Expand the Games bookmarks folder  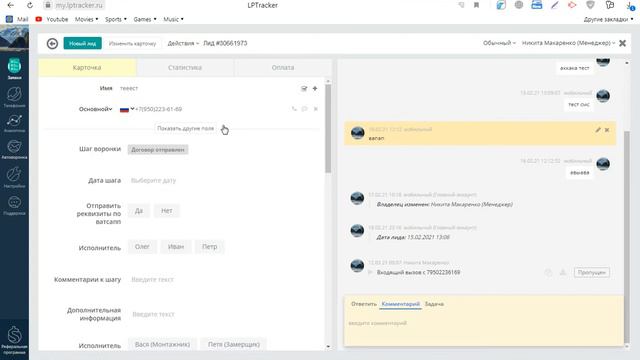[x=145, y=19]
